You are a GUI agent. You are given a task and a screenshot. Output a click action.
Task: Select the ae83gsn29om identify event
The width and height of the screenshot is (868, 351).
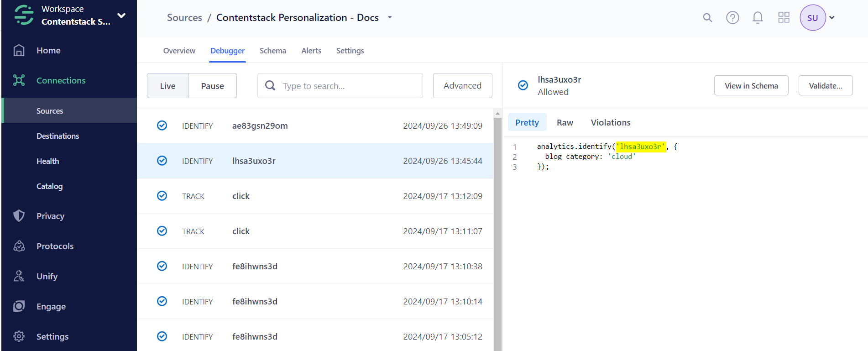tap(315, 126)
